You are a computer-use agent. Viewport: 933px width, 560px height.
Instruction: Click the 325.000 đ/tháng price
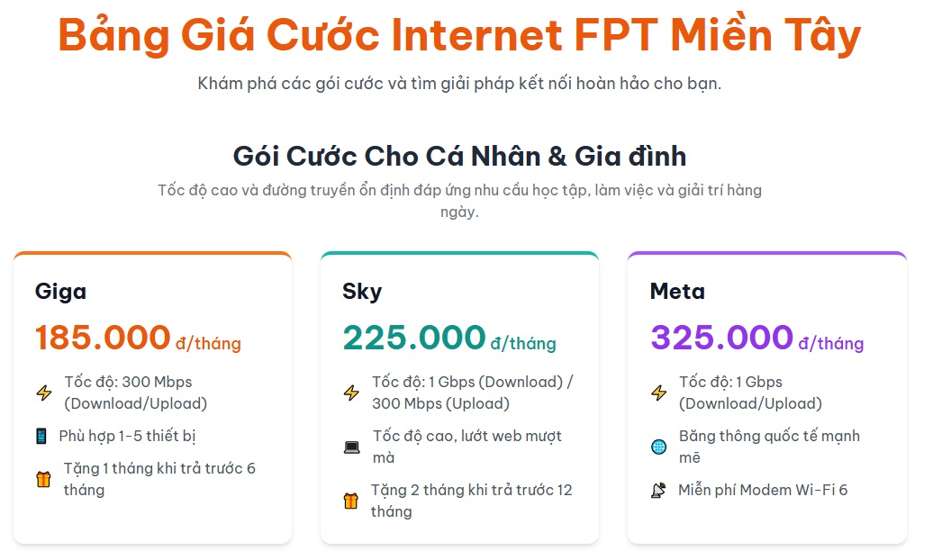pyautogui.click(x=756, y=339)
